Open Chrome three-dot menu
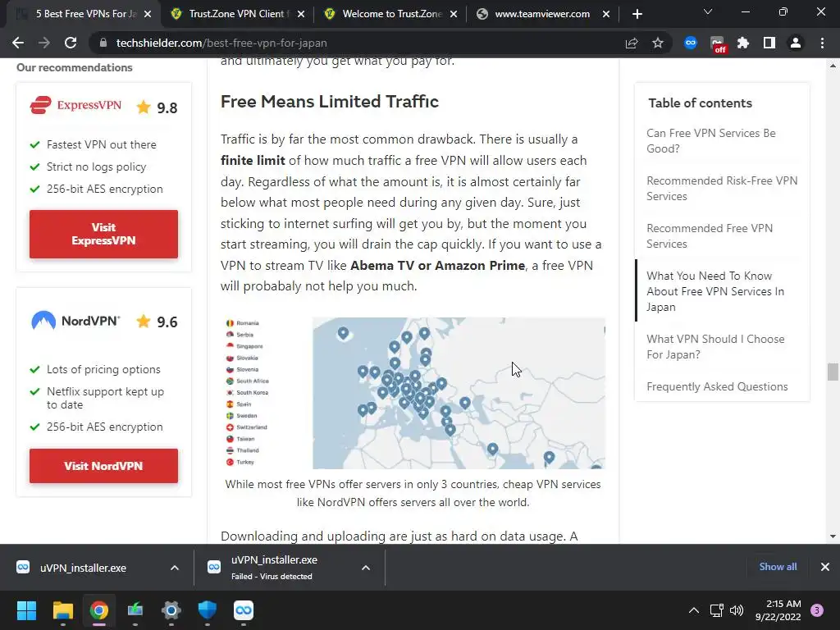The height and width of the screenshot is (630, 840). click(x=822, y=43)
